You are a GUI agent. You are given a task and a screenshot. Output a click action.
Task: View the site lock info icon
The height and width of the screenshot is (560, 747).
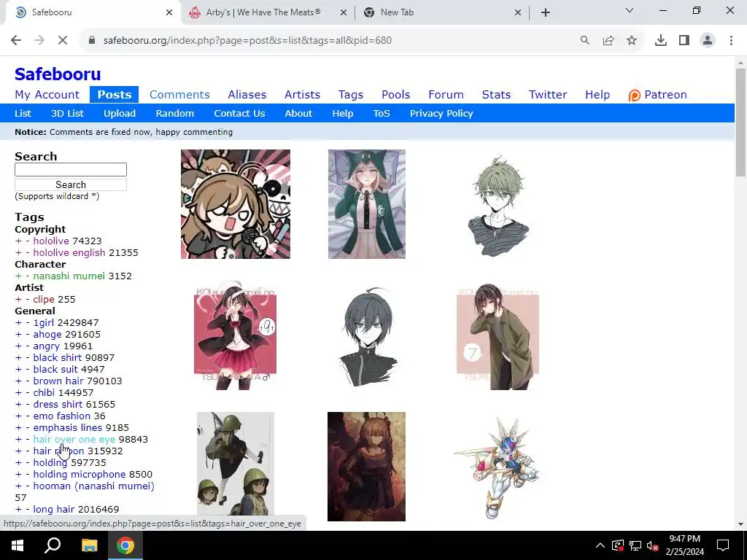coord(92,41)
